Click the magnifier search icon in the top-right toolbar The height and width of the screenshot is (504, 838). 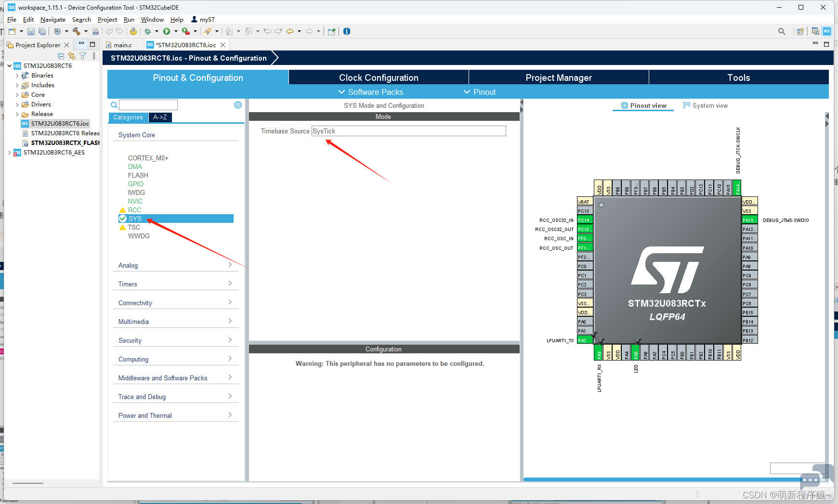coord(782,31)
